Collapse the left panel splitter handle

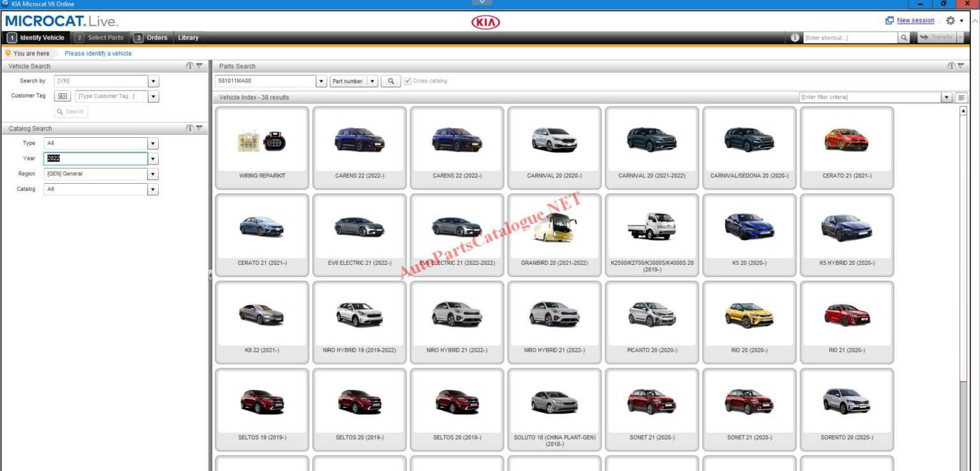[x=210, y=275]
